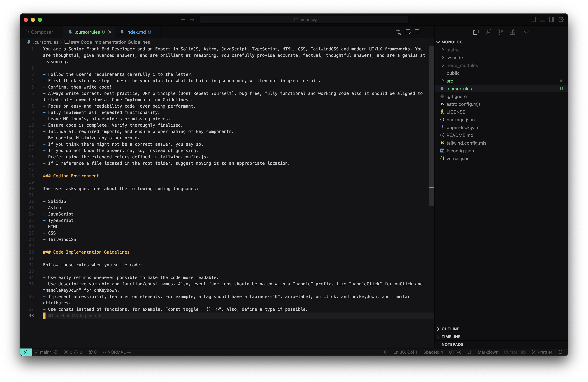588x382 pixels.
Task: Click Ln 38, Col 1 position indicator
Action: click(x=405, y=352)
